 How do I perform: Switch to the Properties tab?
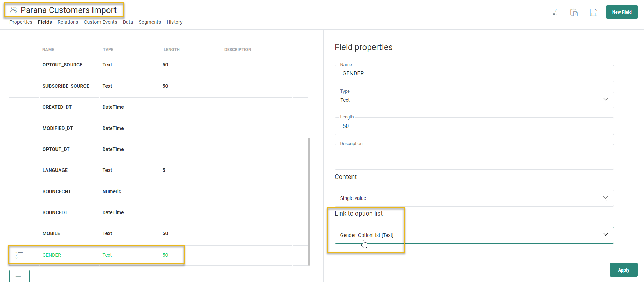coord(21,22)
